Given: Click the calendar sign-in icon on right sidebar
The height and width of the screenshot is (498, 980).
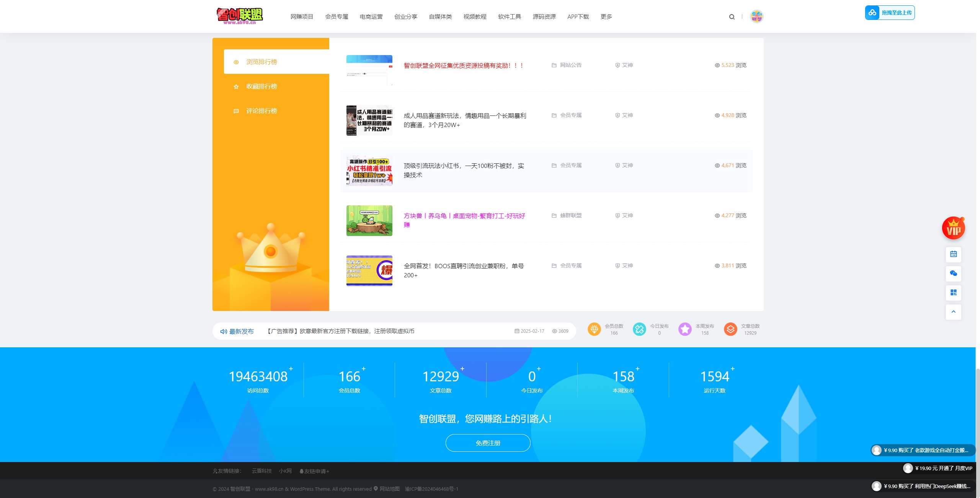Looking at the screenshot, I should 953,254.
